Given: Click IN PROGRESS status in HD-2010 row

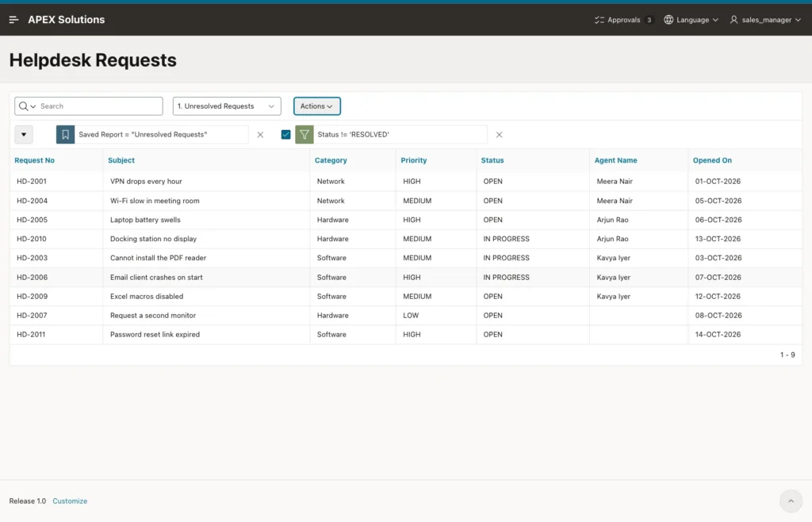Looking at the screenshot, I should [507, 240].
